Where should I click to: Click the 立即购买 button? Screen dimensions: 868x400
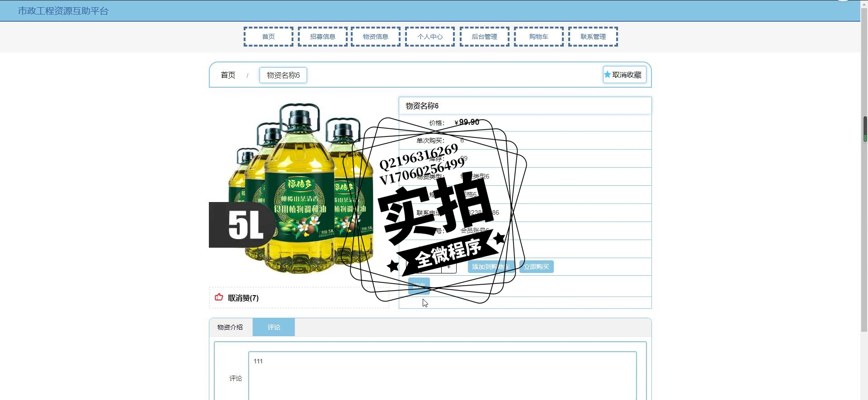[537, 267]
